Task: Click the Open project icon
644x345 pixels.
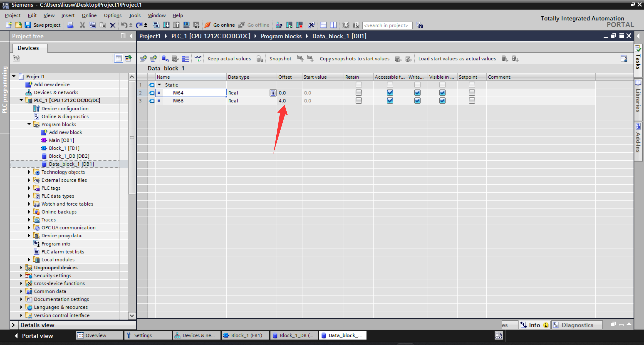Action: (18, 25)
